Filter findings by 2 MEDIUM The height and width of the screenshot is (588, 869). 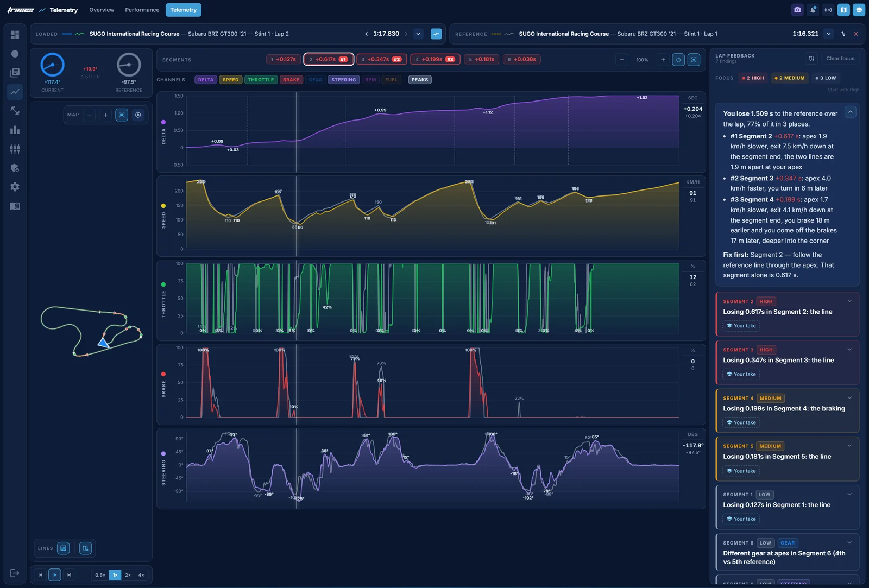point(790,78)
